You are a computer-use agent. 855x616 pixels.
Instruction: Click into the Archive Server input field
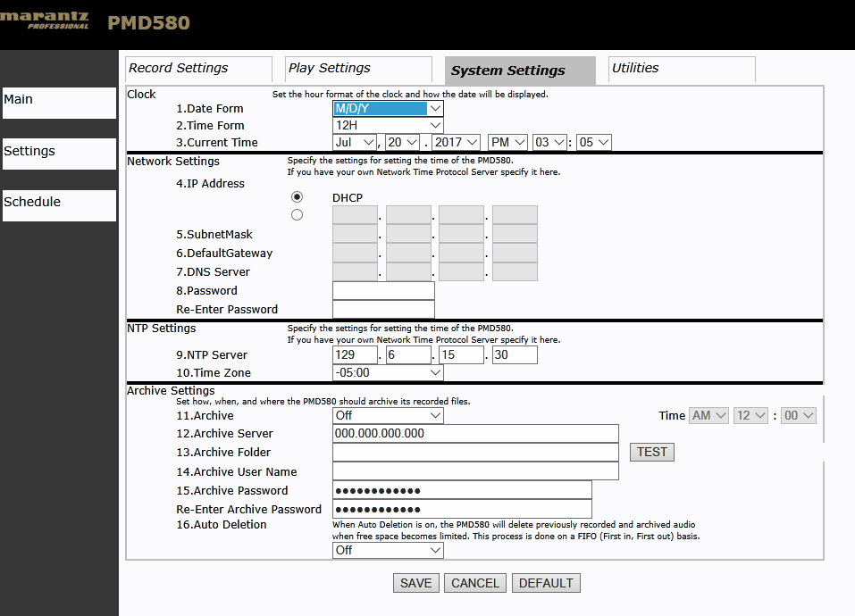(x=475, y=434)
